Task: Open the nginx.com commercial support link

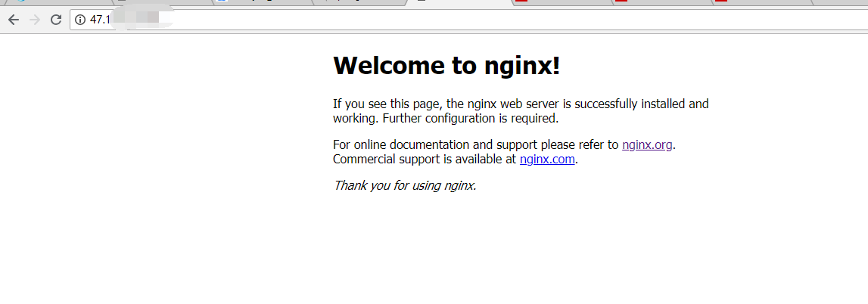Action: point(547,160)
